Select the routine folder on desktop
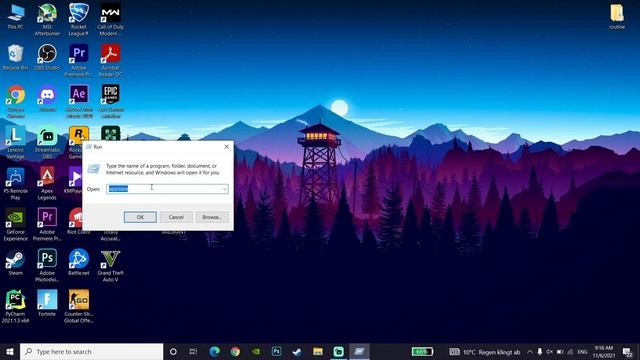 (617, 16)
